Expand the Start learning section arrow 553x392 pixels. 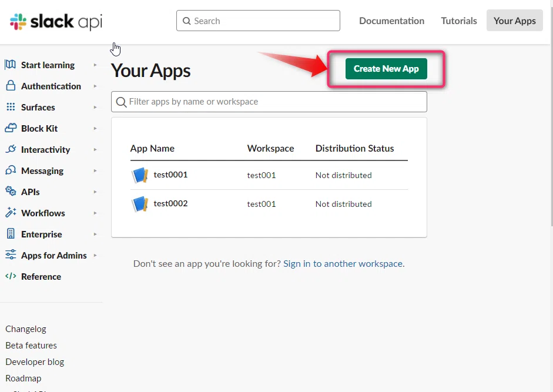pos(95,65)
